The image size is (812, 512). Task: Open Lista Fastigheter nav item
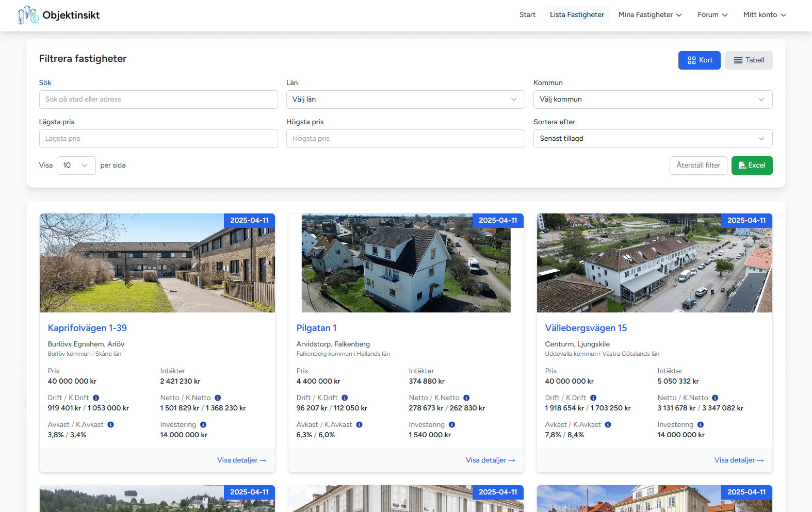click(x=577, y=15)
